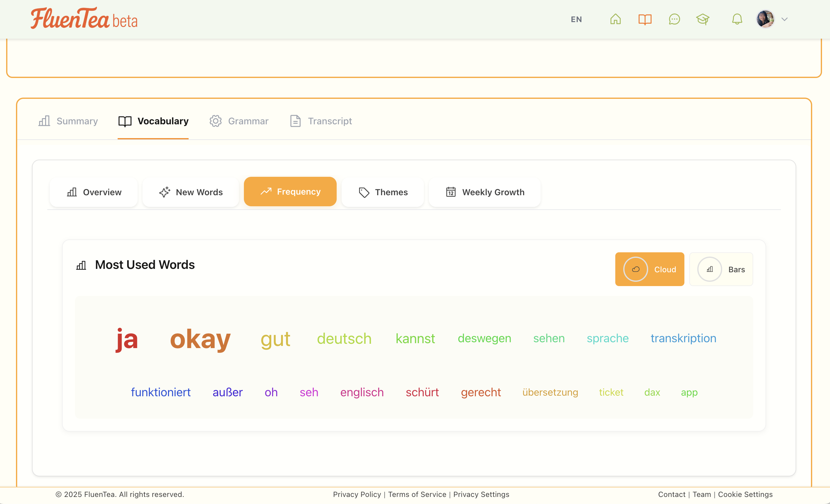Open the Privacy Policy link
The image size is (830, 504).
coord(357,494)
